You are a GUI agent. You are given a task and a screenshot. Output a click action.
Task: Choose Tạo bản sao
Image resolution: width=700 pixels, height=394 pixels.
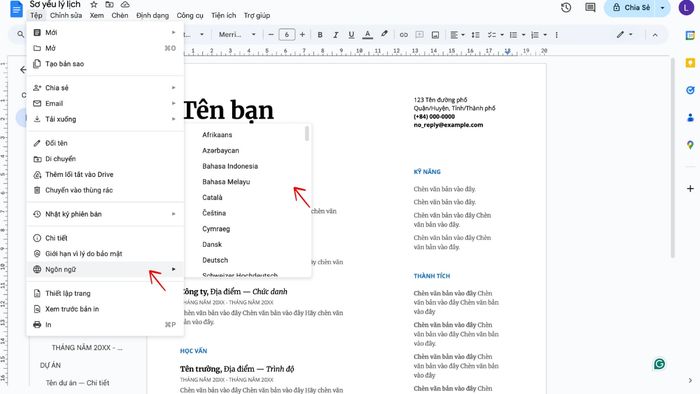coord(105,63)
